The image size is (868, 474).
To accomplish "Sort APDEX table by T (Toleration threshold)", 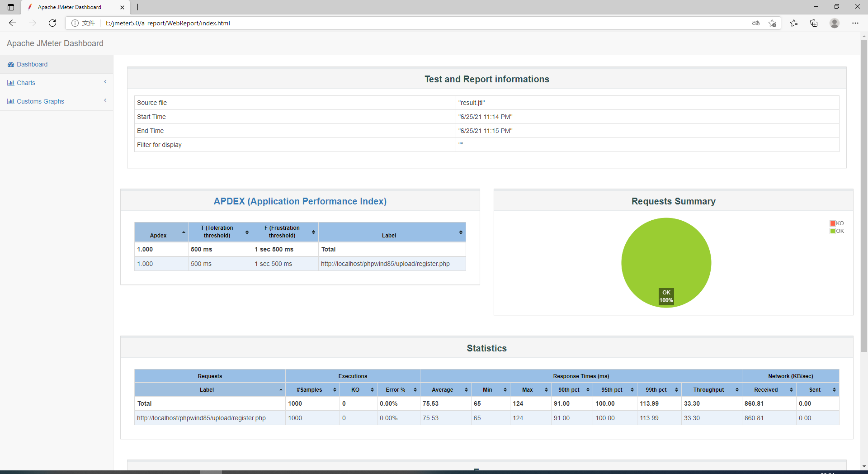I will [220, 232].
